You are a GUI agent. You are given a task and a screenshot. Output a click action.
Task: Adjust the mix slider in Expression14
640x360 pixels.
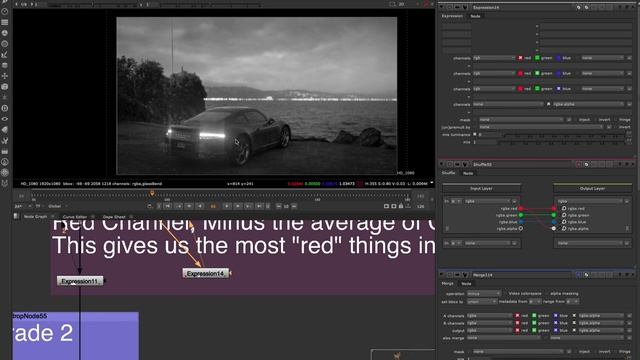tap(561, 142)
